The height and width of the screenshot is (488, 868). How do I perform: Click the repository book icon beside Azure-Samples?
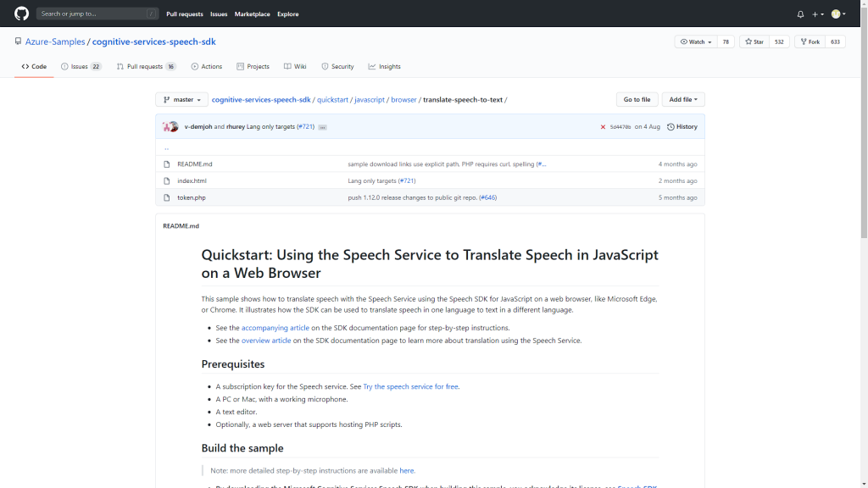pos(19,42)
